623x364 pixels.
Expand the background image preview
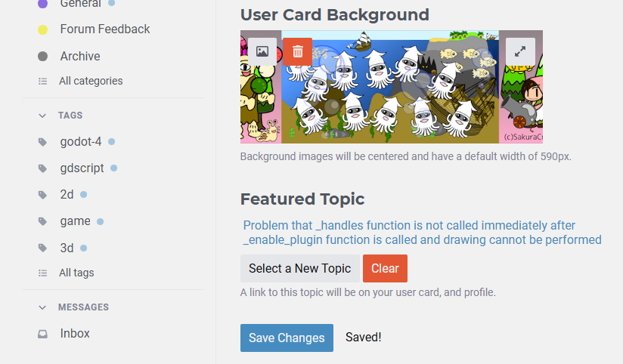point(520,52)
